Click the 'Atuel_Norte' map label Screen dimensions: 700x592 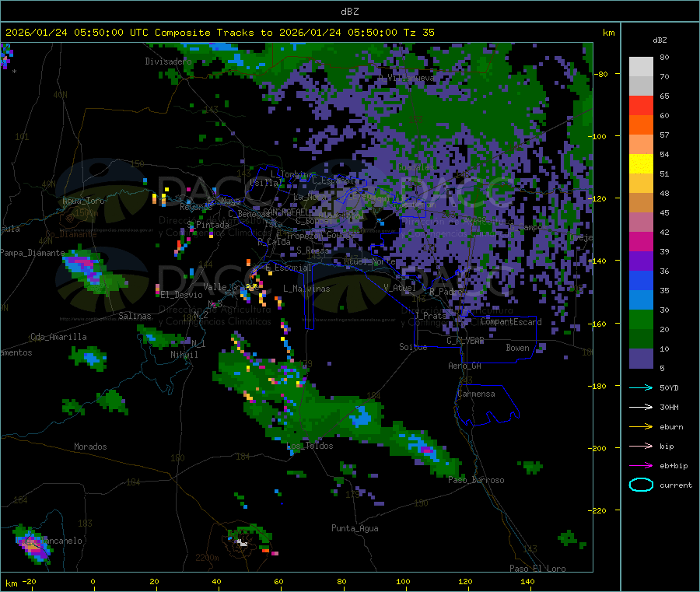click(369, 261)
